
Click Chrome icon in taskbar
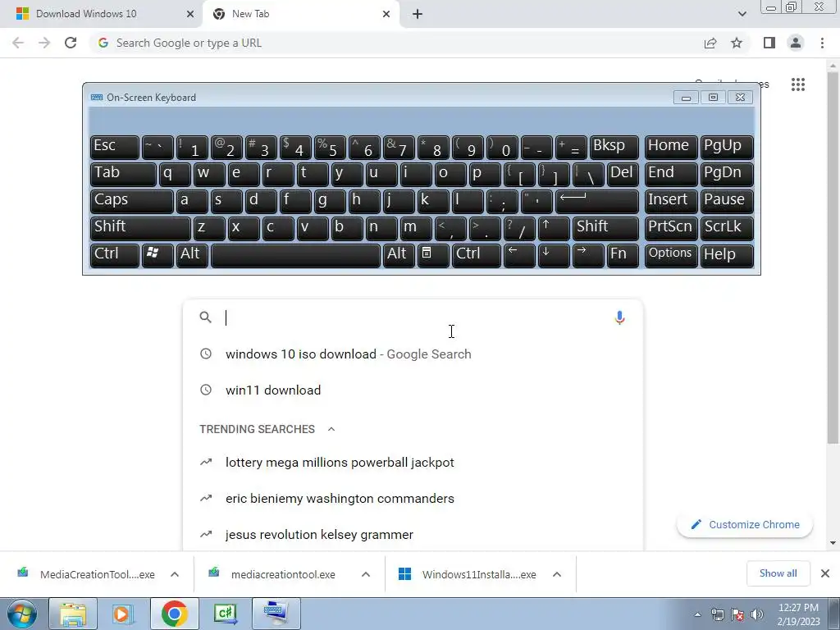[x=174, y=614]
